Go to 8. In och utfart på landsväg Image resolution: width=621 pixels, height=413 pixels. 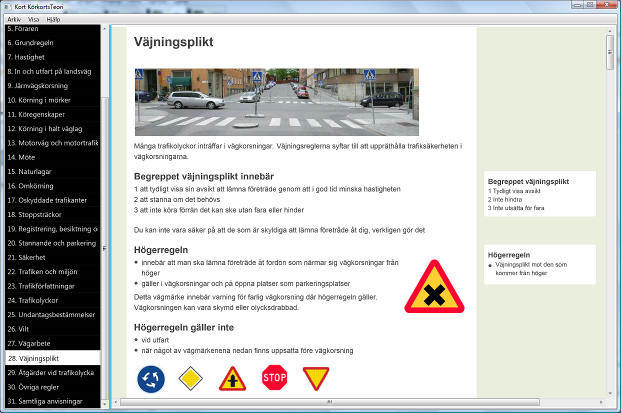click(53, 71)
